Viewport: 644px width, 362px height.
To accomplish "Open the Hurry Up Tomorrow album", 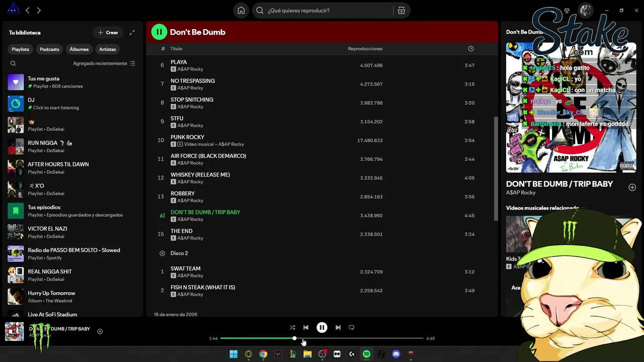I will coord(72,297).
